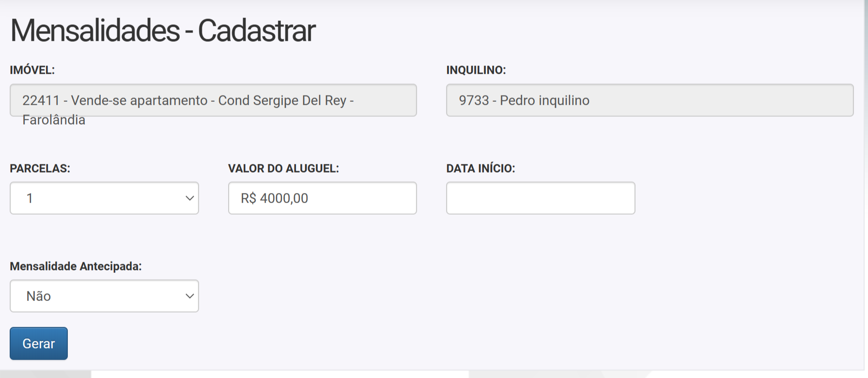Click the IMÓVEL label
The height and width of the screenshot is (378, 868).
[32, 70]
